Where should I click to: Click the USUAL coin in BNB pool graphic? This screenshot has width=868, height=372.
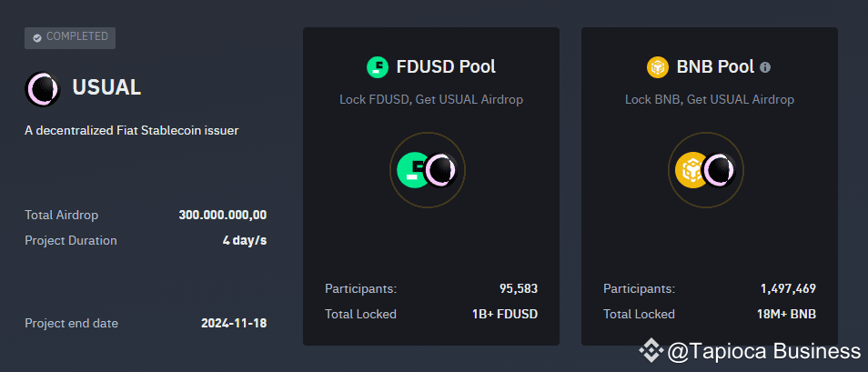tap(720, 170)
